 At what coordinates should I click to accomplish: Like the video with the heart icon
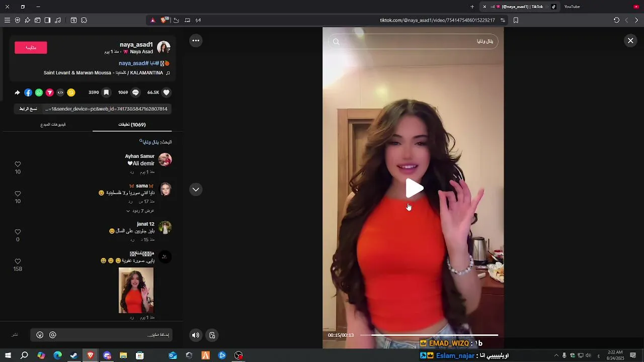click(167, 93)
